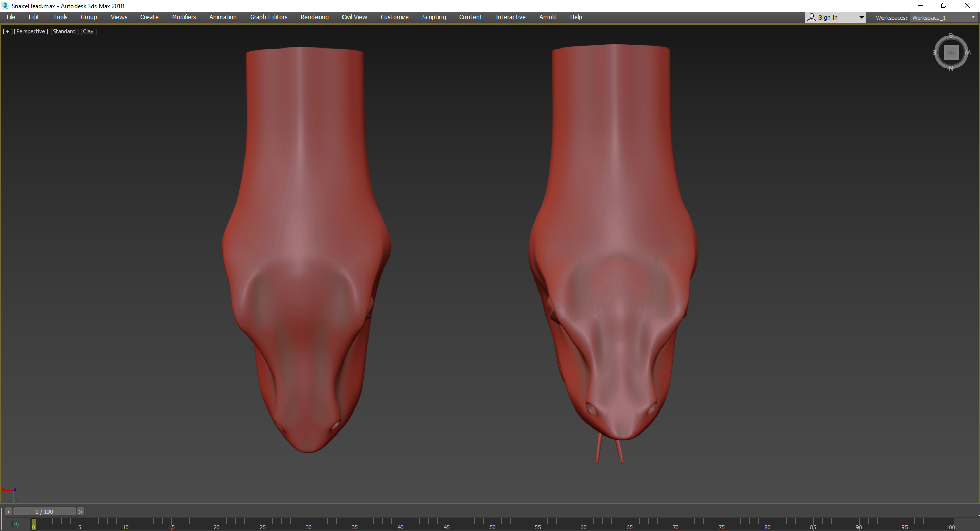980x531 pixels.
Task: Step to previous frame with < button
Action: tap(9, 512)
